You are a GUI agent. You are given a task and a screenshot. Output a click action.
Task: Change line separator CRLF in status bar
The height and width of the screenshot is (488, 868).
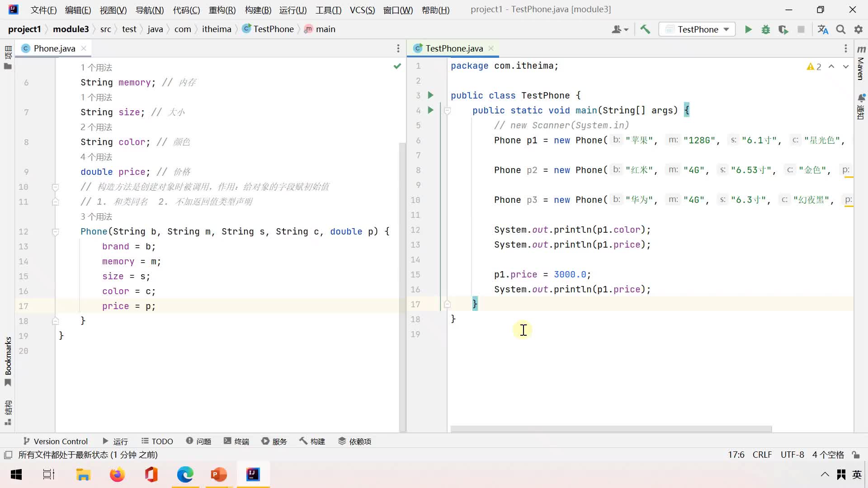[x=762, y=455]
